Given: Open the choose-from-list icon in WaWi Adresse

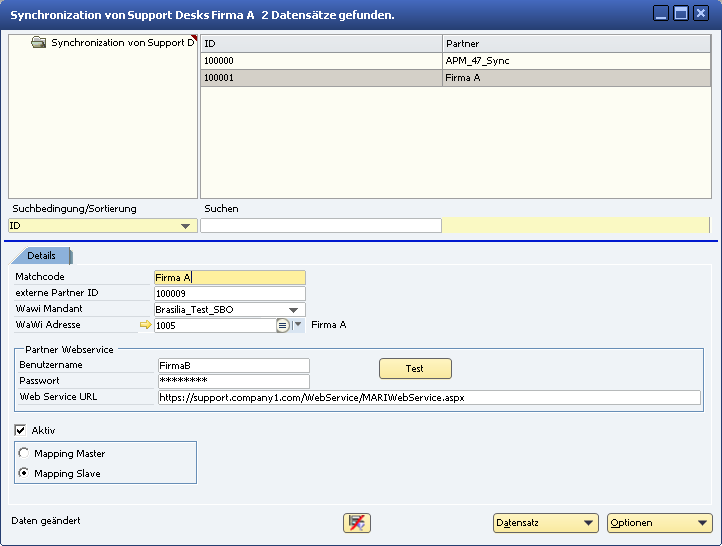Looking at the screenshot, I should [x=282, y=325].
